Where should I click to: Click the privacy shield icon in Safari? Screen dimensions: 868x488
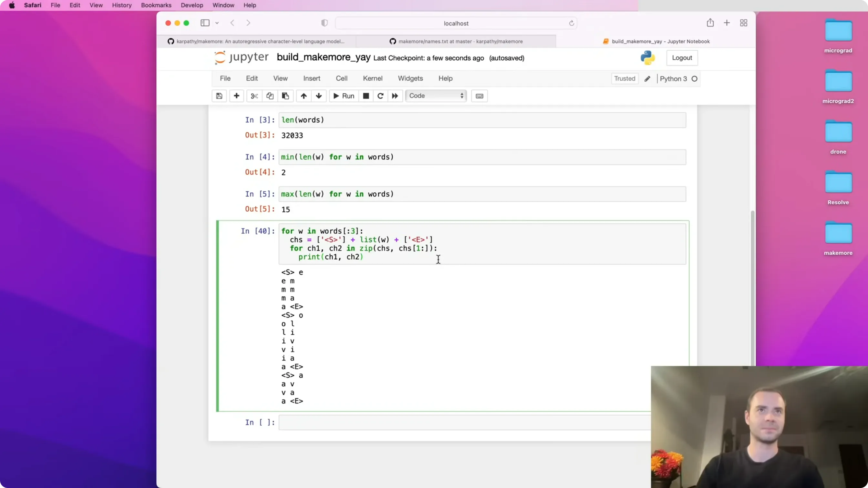(x=325, y=23)
